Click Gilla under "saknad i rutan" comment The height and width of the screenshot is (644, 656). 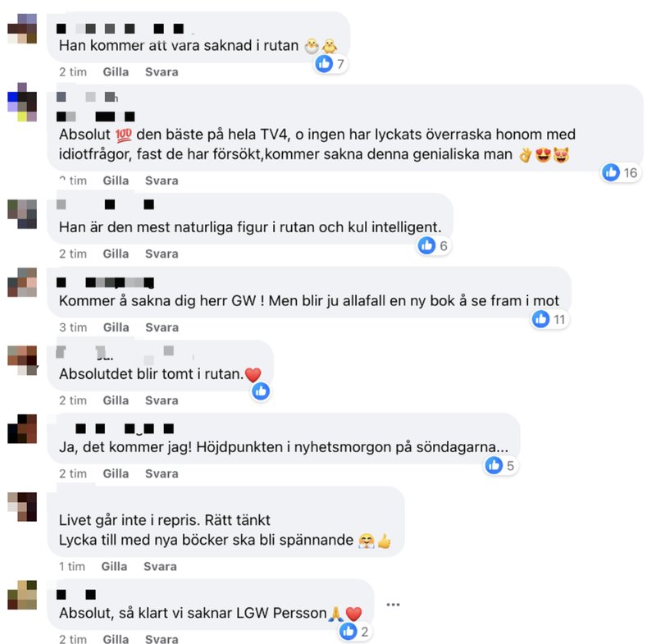pyautogui.click(x=116, y=72)
